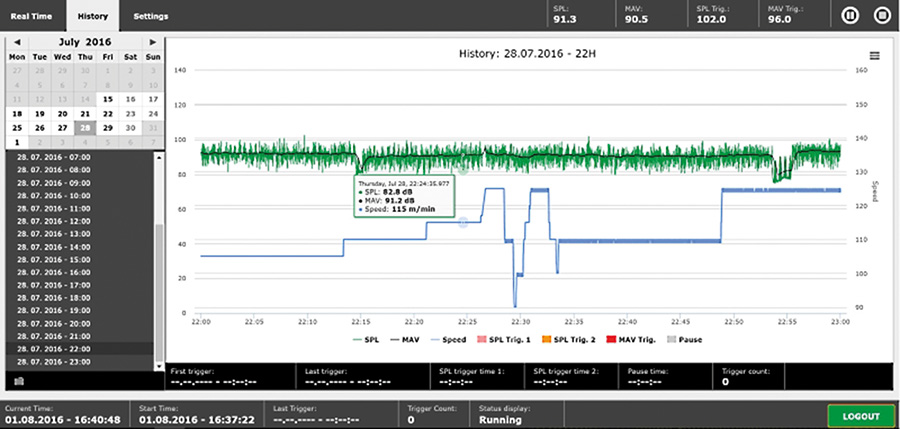This screenshot has width=900, height=429.
Task: Go to previous month in calendar
Action: click(15, 43)
